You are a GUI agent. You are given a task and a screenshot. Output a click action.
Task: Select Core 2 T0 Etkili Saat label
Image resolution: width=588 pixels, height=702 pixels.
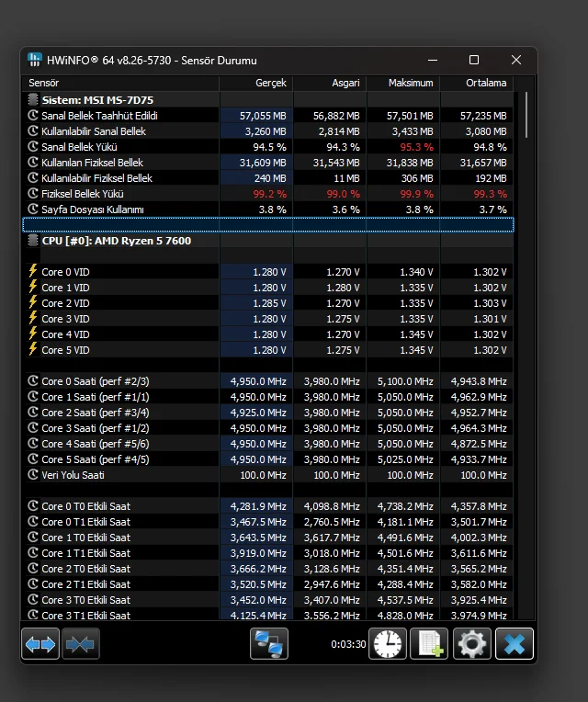pyautogui.click(x=86, y=569)
